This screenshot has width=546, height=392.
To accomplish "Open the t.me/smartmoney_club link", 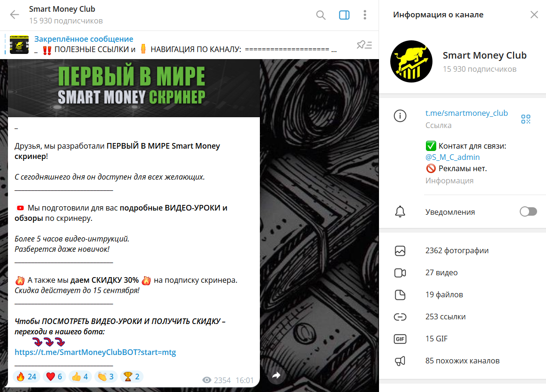I will coord(466,113).
